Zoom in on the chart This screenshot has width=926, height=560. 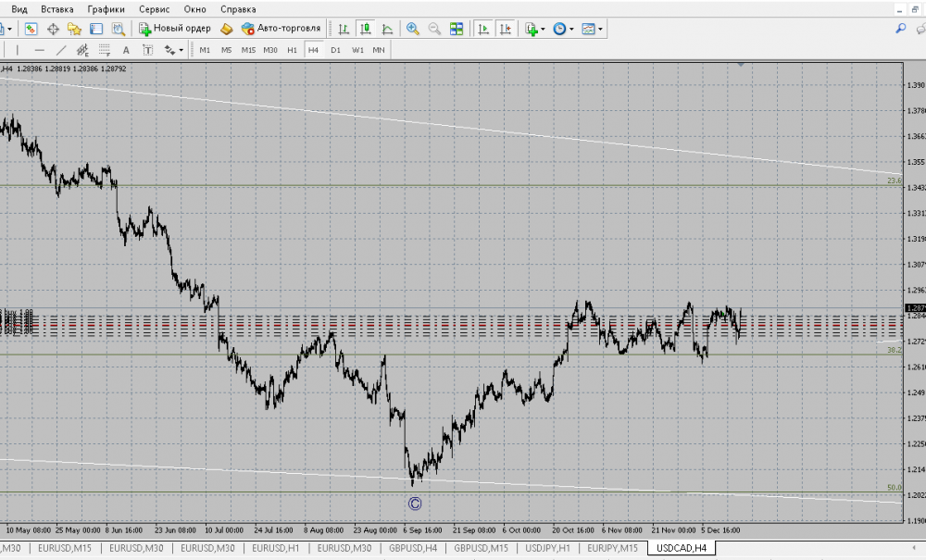[413, 29]
